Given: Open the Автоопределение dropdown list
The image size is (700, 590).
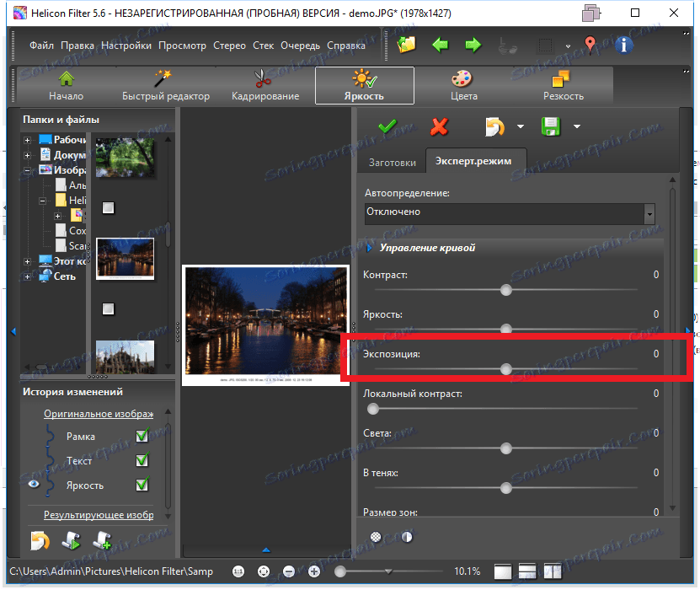Looking at the screenshot, I should click(x=649, y=214).
